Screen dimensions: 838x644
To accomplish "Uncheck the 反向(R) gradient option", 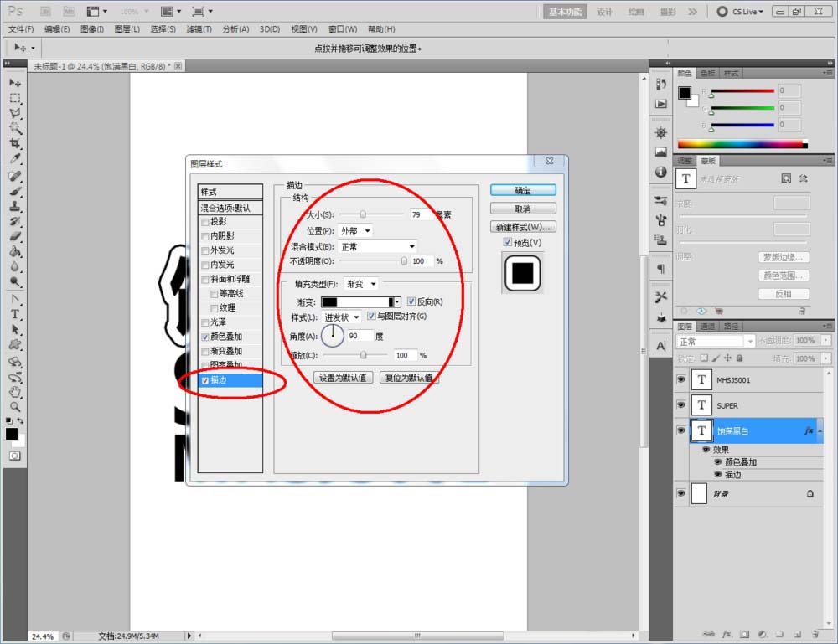I will 411,301.
